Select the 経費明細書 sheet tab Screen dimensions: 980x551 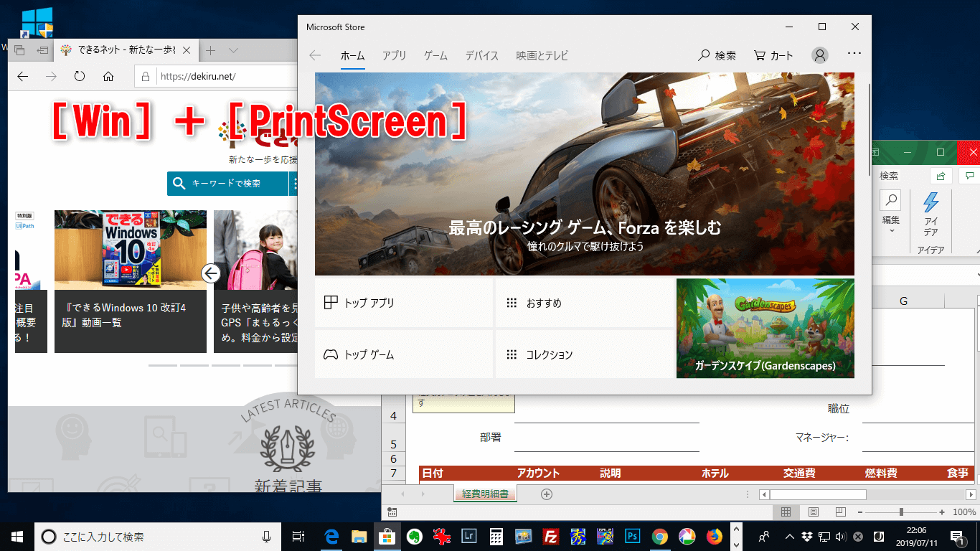pos(486,494)
